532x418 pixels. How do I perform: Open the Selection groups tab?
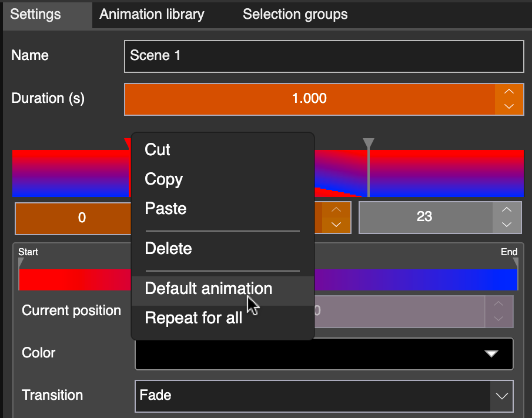pos(295,14)
